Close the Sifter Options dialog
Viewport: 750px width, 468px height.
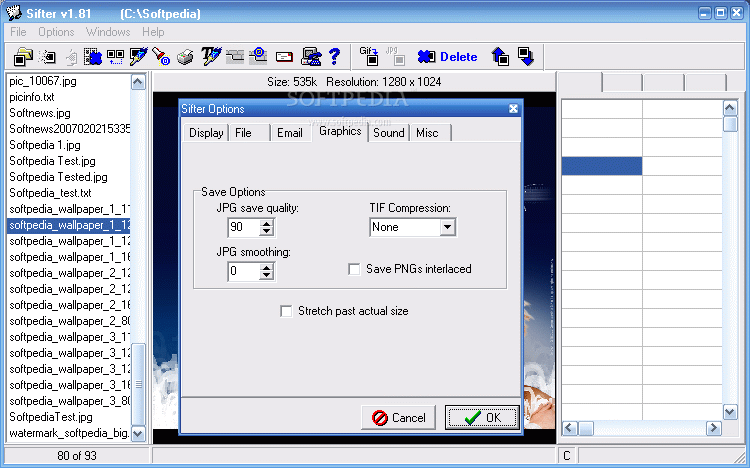click(x=513, y=109)
